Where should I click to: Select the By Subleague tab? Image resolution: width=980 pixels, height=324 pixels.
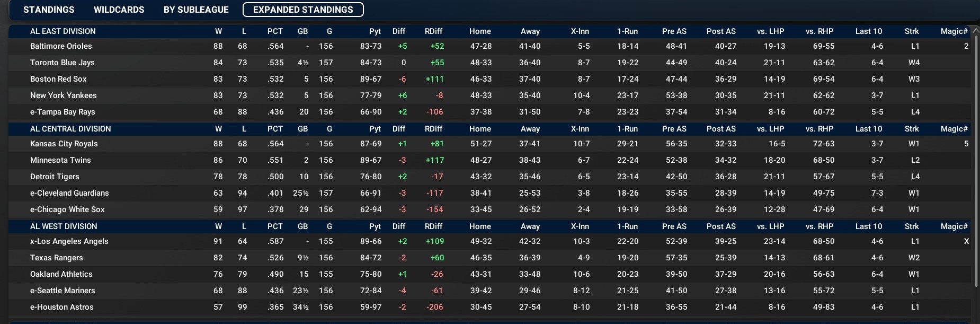pos(196,10)
